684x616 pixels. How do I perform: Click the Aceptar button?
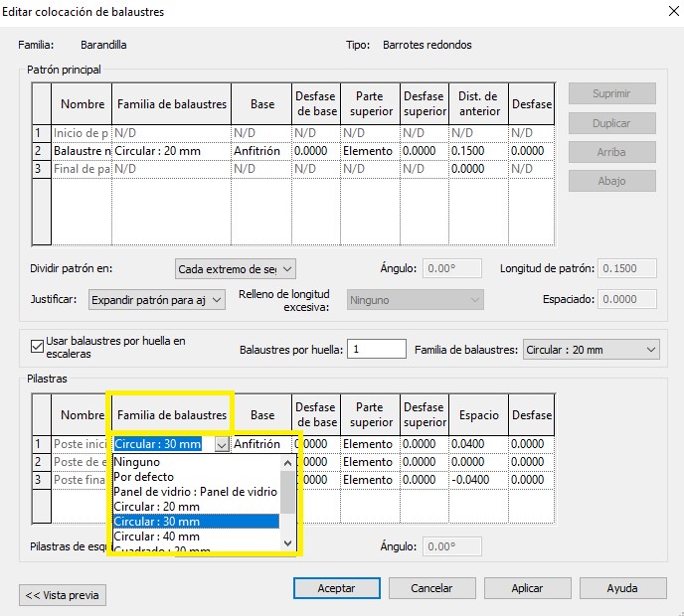point(336,588)
